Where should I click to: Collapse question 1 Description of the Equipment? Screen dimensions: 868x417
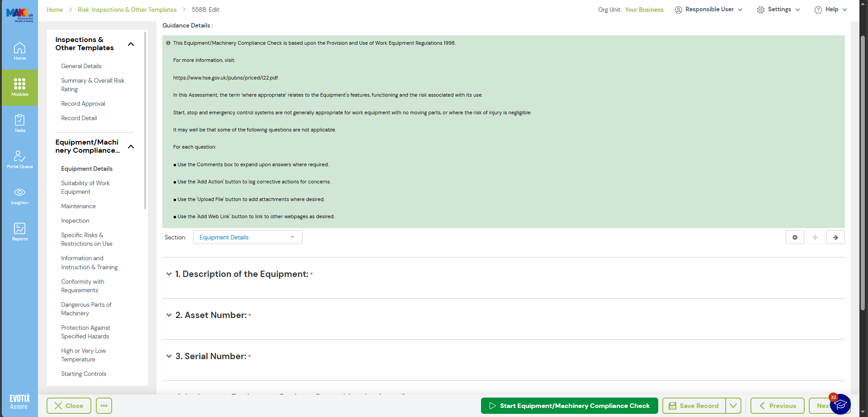pyautogui.click(x=169, y=274)
